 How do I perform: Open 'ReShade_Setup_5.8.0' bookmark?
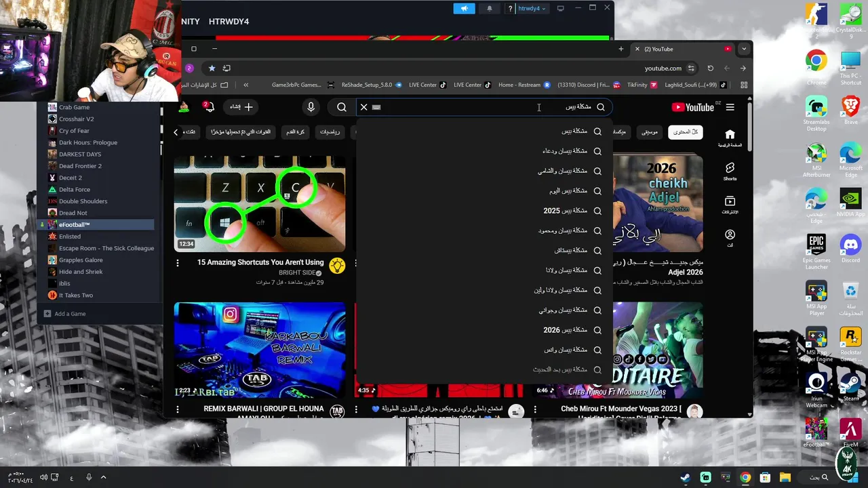(x=370, y=85)
